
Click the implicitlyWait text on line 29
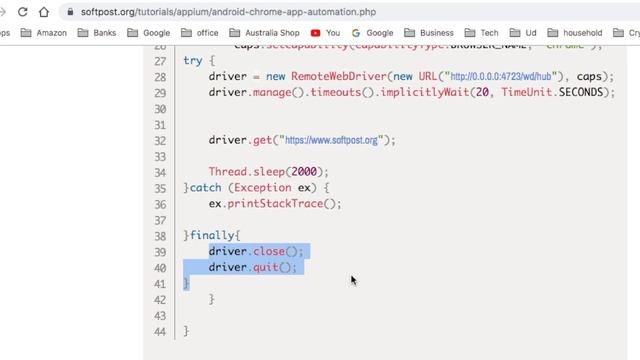pos(424,92)
